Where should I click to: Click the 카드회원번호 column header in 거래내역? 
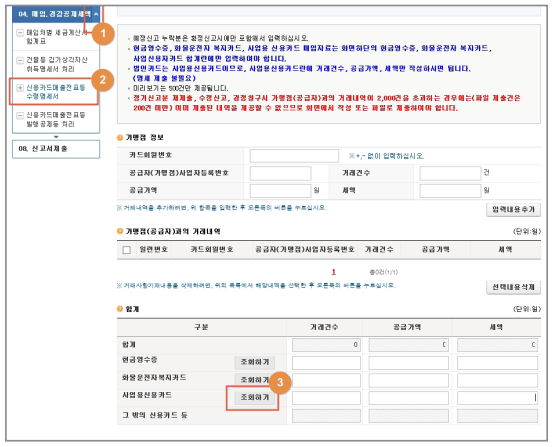click(x=212, y=249)
